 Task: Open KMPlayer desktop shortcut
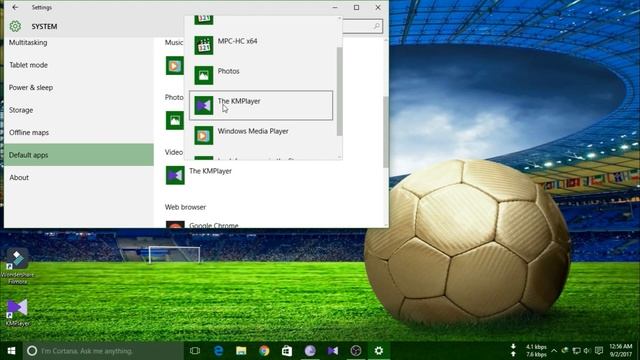[x=18, y=312]
